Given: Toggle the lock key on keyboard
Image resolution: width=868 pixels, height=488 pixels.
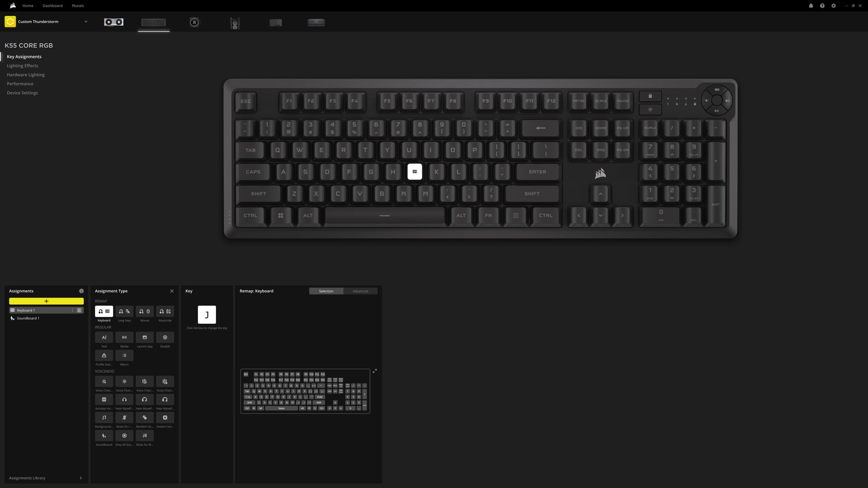Looking at the screenshot, I should click(650, 96).
